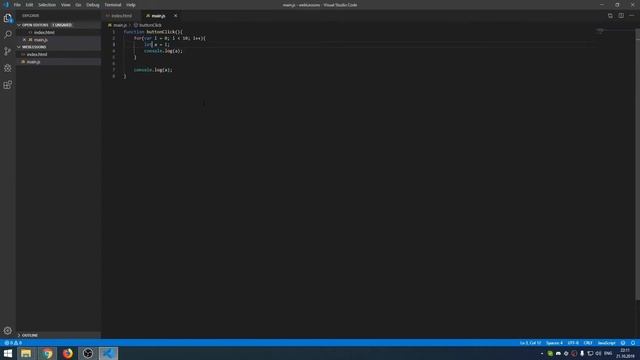Open the Debug view in activity bar
This screenshot has width=640, height=360.
tap(8, 68)
